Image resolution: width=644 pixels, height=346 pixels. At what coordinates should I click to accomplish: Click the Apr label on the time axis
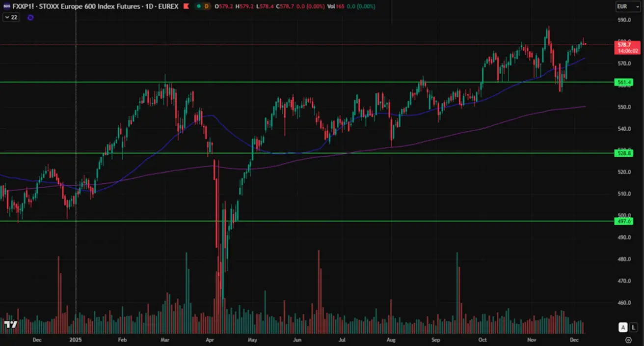(210, 340)
